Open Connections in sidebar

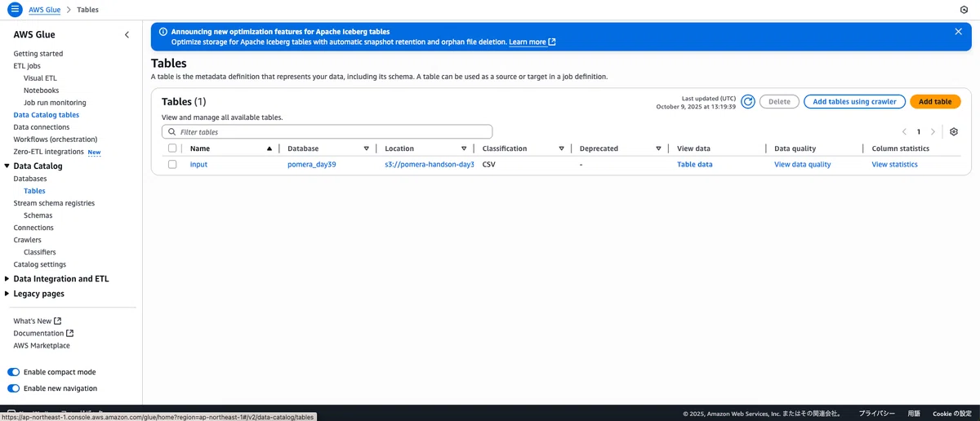coord(33,228)
